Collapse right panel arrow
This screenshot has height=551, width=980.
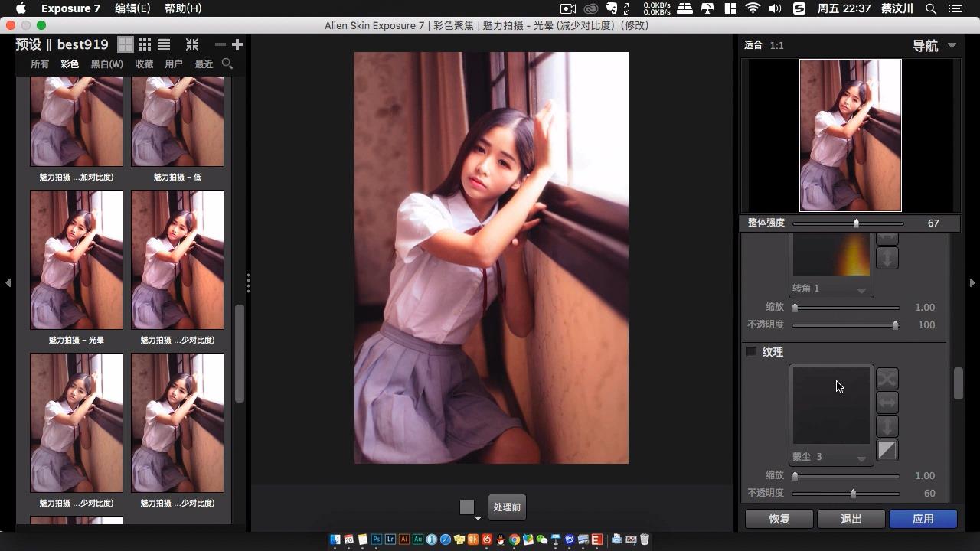click(972, 282)
